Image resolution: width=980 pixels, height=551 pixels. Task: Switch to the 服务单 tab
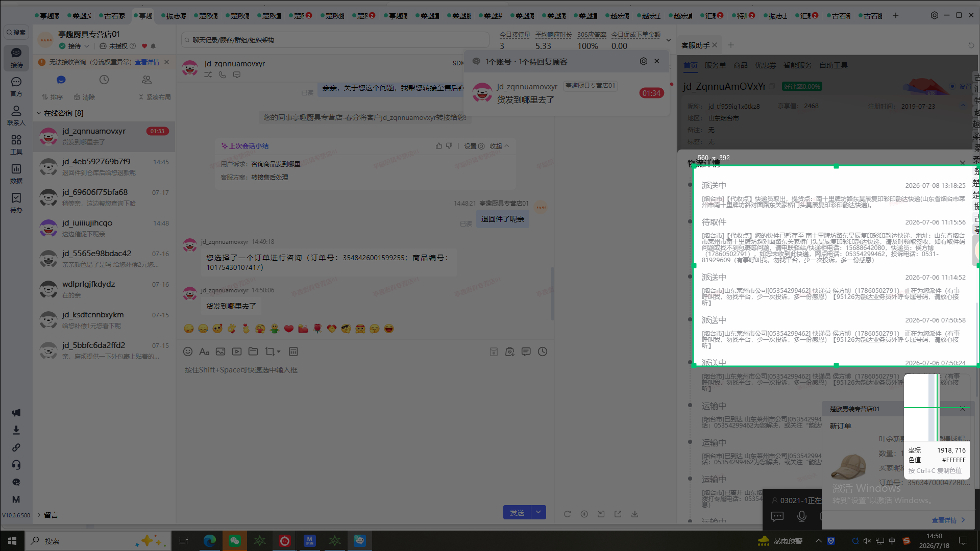715,65
